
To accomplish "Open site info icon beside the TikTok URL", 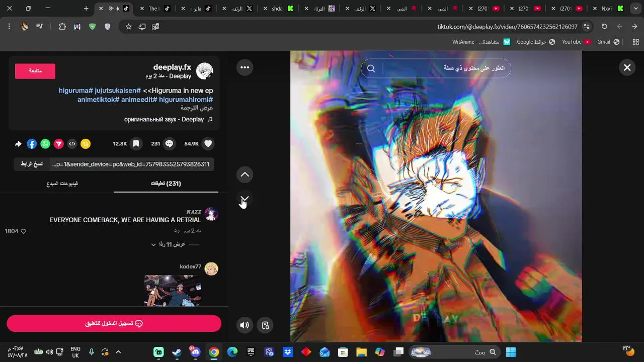I will click(586, 27).
